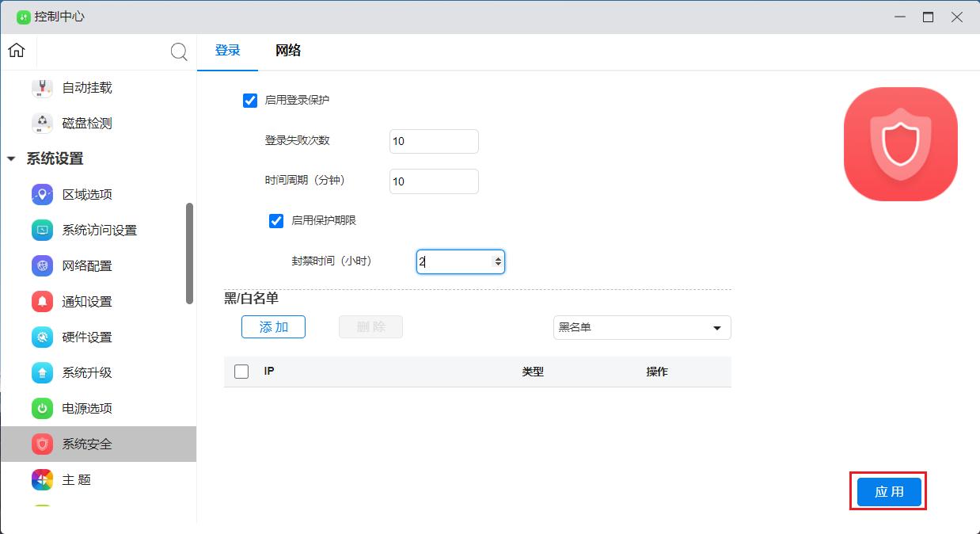The height and width of the screenshot is (534, 980).
Task: Open 网络配置 globe icon
Action: pos(42,266)
